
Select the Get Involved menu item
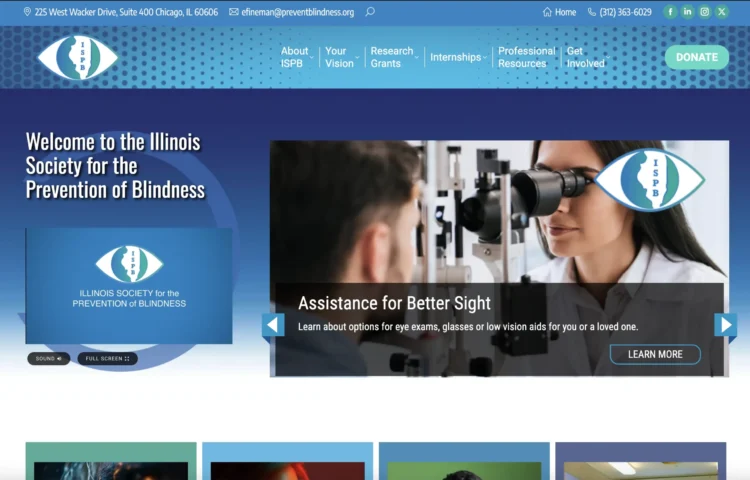[585, 57]
